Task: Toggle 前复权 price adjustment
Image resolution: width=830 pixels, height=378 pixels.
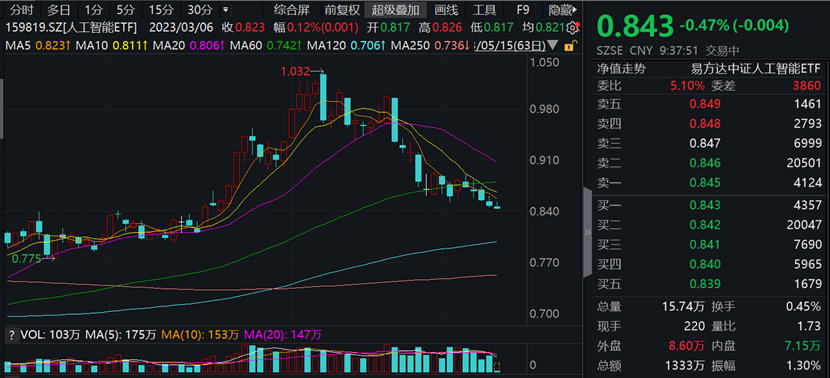Action: [342, 9]
